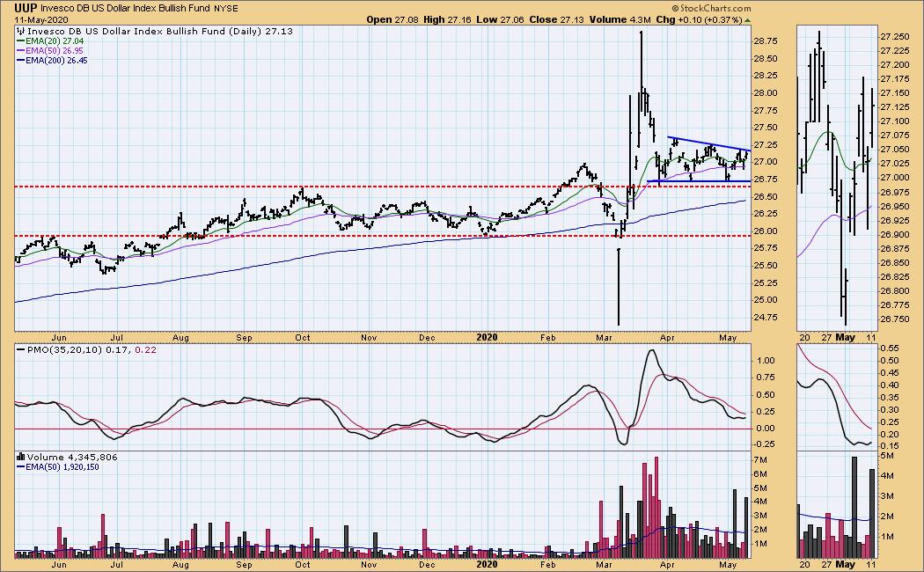Click the bold May label under zoomed price panel
Screen dimensions: 924x572
point(846,338)
